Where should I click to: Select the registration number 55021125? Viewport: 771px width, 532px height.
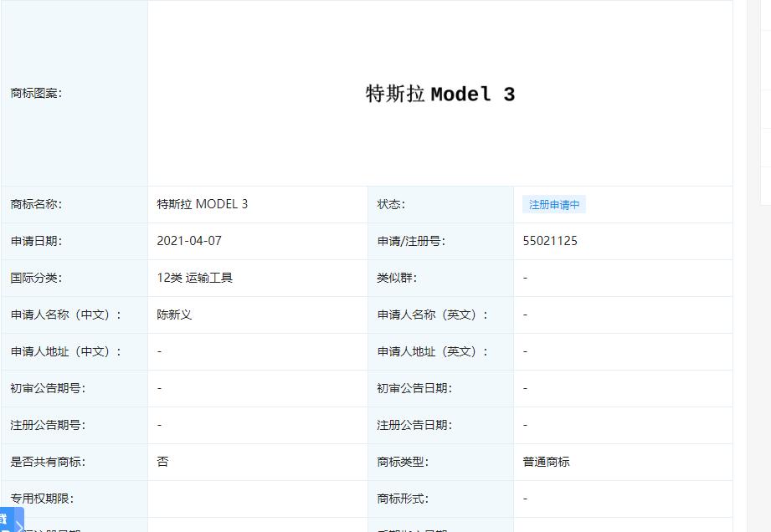549,241
